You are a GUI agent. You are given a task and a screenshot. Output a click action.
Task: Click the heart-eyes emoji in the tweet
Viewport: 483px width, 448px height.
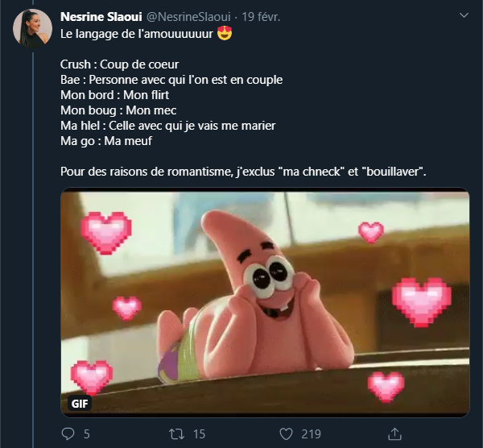point(225,35)
